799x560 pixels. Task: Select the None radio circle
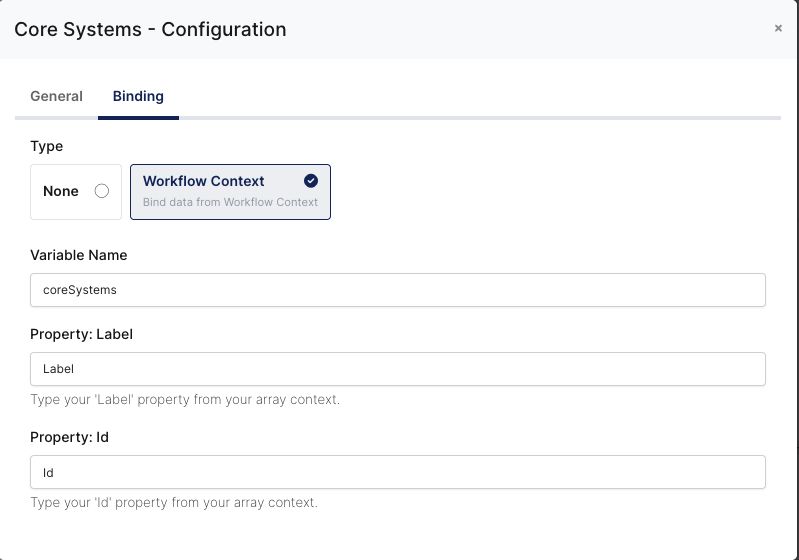(101, 191)
